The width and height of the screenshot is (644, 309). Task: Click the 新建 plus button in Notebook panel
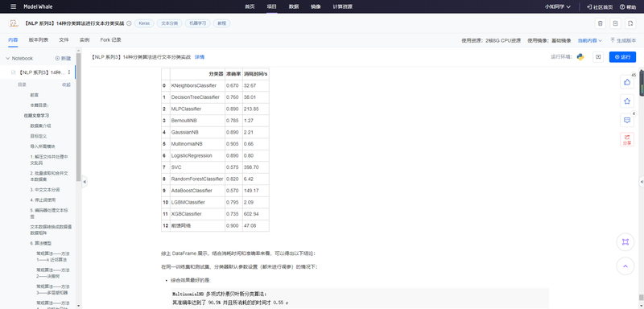63,58
